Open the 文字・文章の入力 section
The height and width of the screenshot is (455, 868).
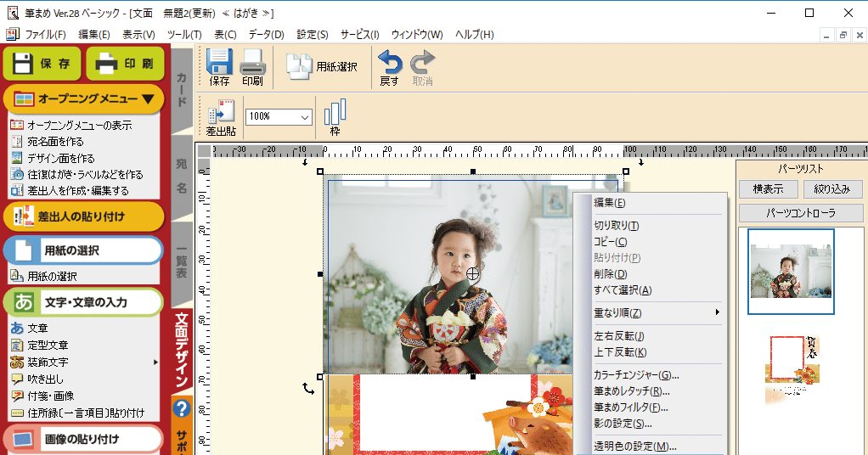tap(83, 302)
